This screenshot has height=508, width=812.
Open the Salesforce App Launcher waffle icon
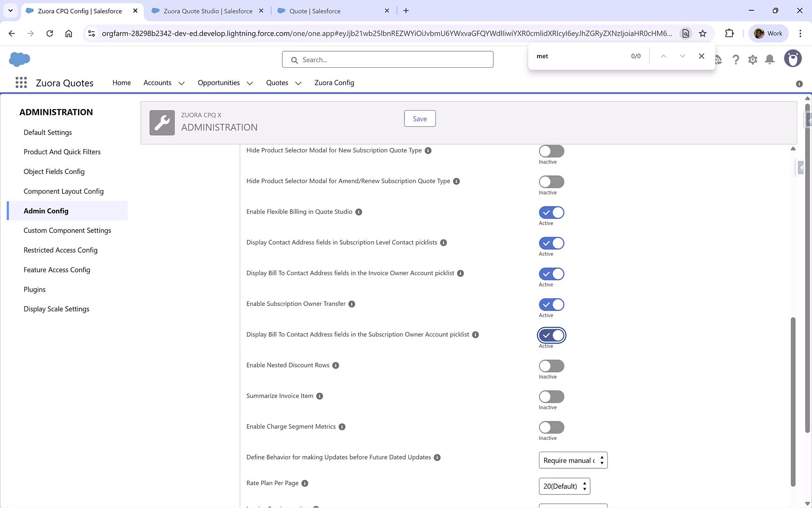pos(21,82)
